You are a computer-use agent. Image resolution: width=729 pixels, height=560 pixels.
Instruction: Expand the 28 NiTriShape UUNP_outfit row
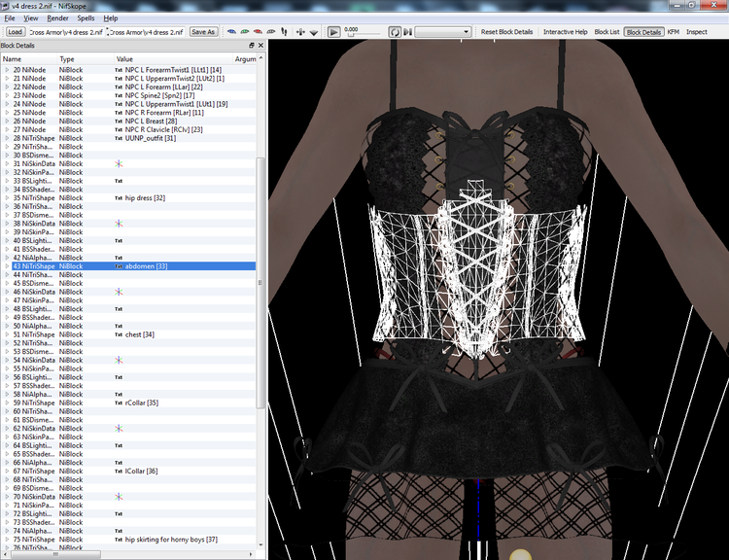click(x=7, y=138)
